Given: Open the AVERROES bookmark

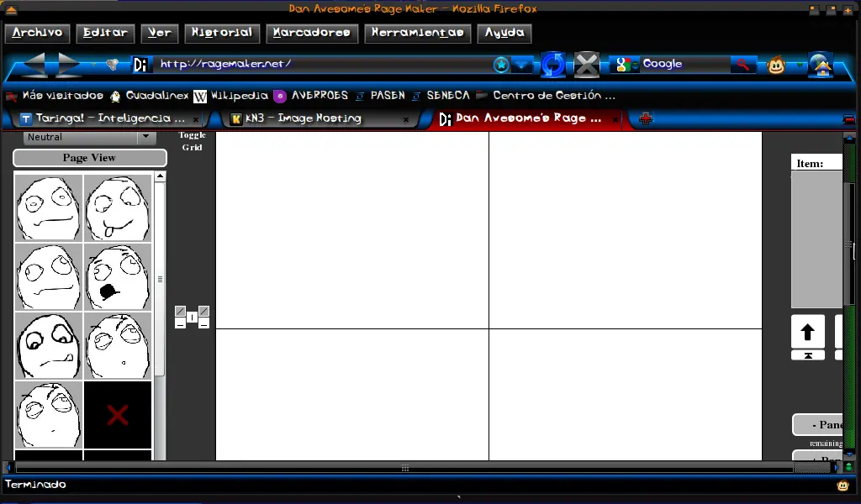Looking at the screenshot, I should 311,96.
